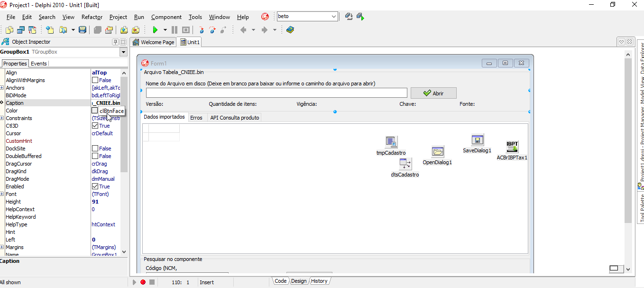Click the Save toolbar icon
Viewport: 644px width, 288px height.
pyautogui.click(x=83, y=30)
